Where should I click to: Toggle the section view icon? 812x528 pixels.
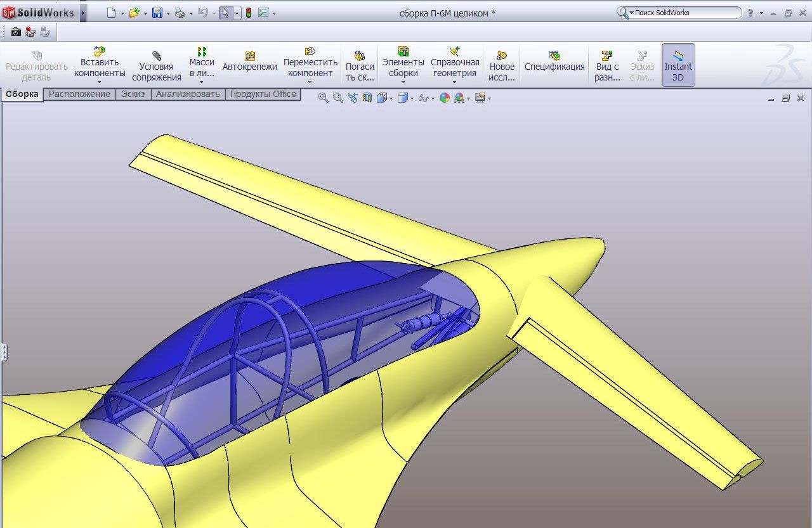[367, 98]
